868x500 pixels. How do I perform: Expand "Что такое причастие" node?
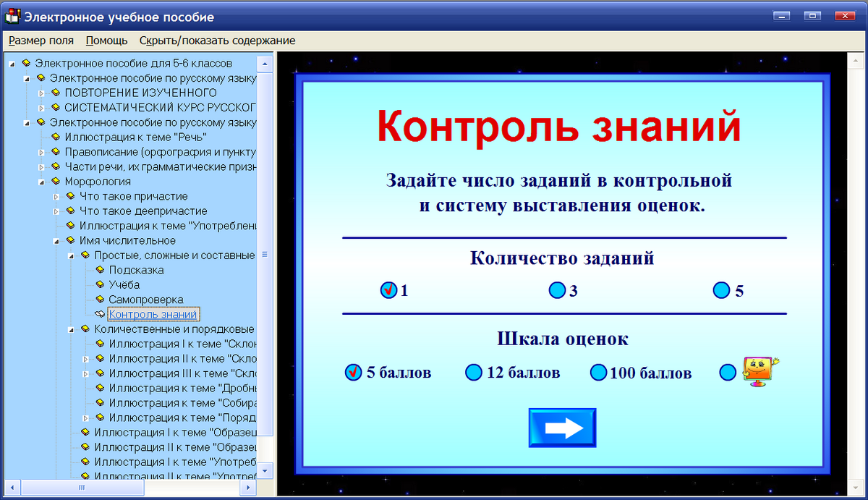56,196
